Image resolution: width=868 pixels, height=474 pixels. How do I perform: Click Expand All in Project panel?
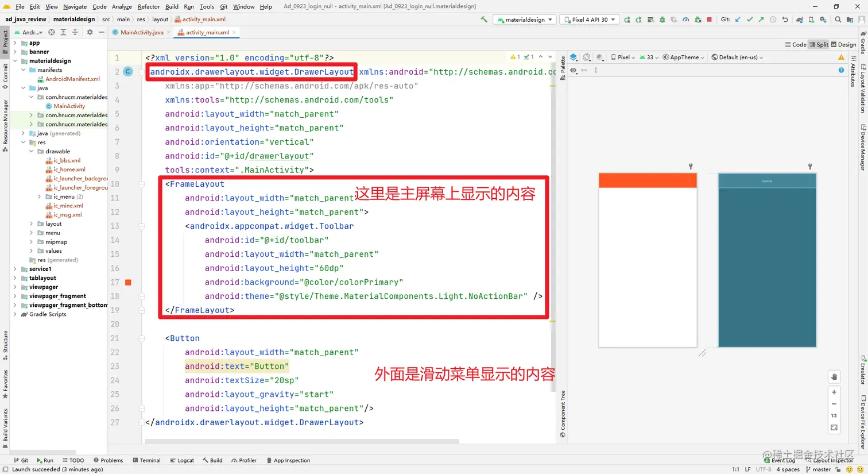pos(63,32)
